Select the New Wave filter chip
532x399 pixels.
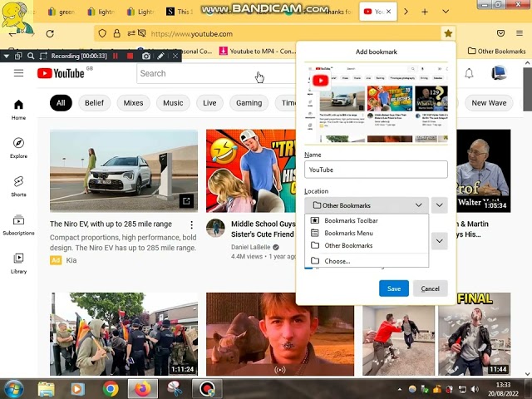point(489,103)
